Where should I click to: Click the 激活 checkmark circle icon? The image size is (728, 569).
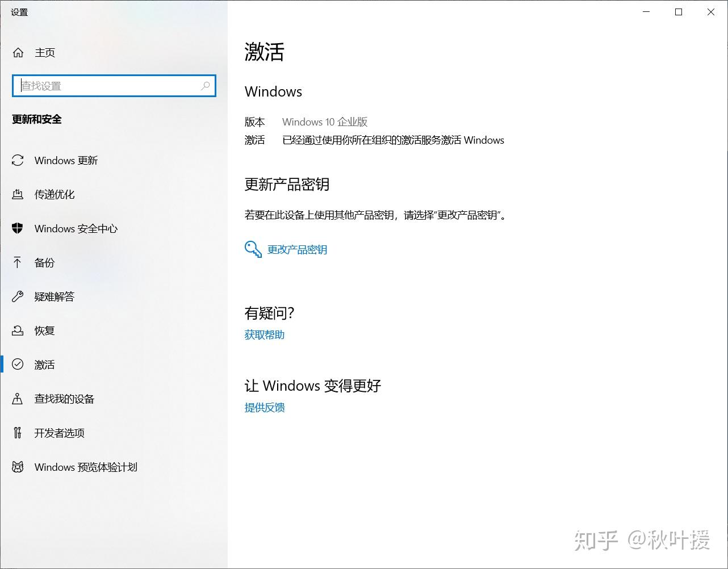[18, 365]
